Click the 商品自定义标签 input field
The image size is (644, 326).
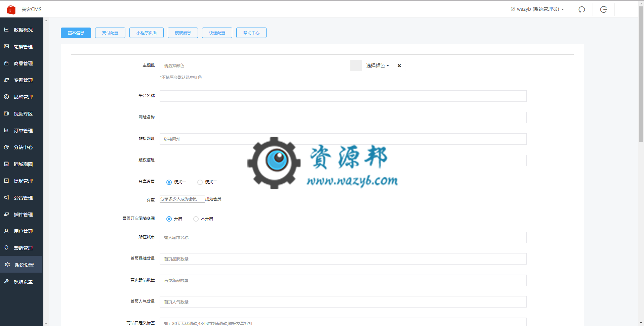tap(343, 322)
